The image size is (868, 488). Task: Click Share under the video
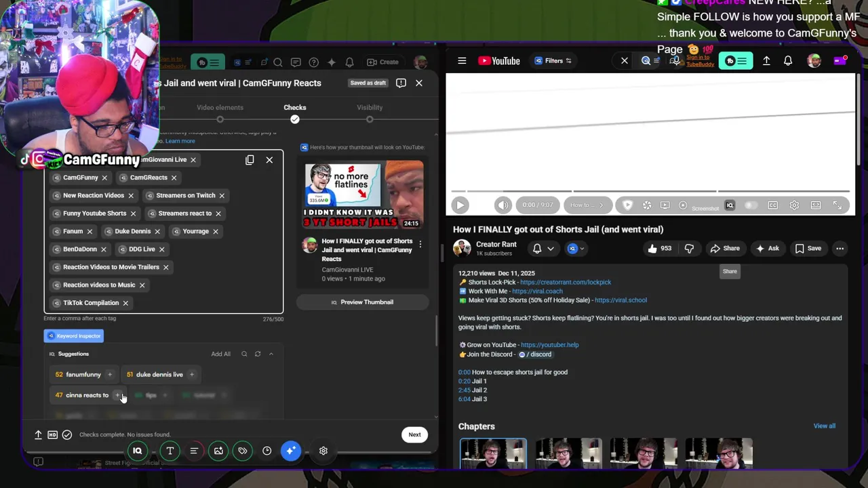[x=725, y=249]
